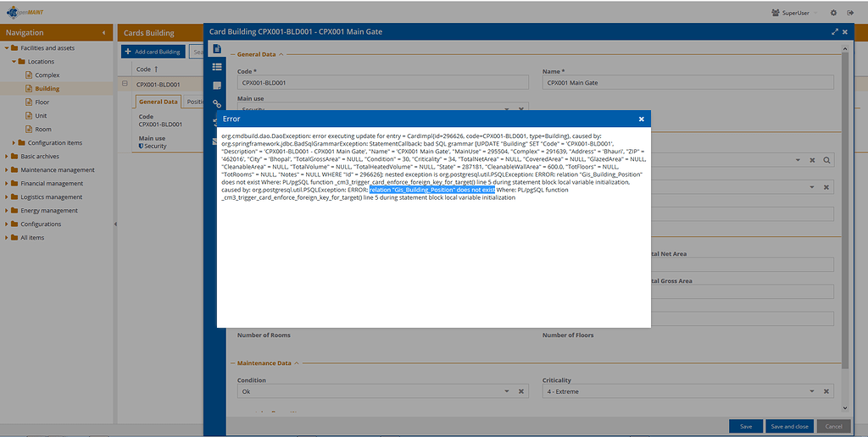The image size is (868, 437).
Task: Expand the Basic archives folder
Action: point(7,157)
